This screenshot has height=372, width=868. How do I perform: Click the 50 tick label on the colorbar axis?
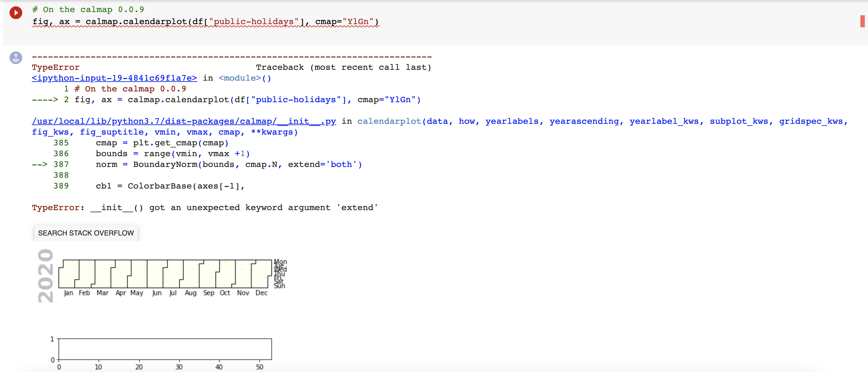[260, 367]
